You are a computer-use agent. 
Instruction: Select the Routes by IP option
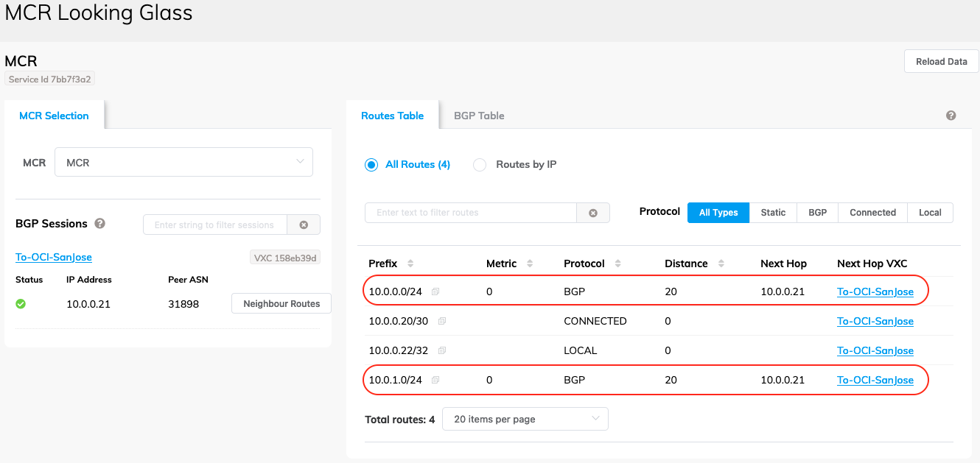click(480, 165)
